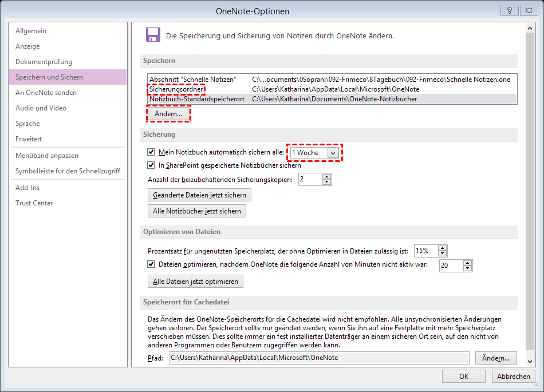
Task: Click the Pfad cache file path field
Action: (319, 358)
